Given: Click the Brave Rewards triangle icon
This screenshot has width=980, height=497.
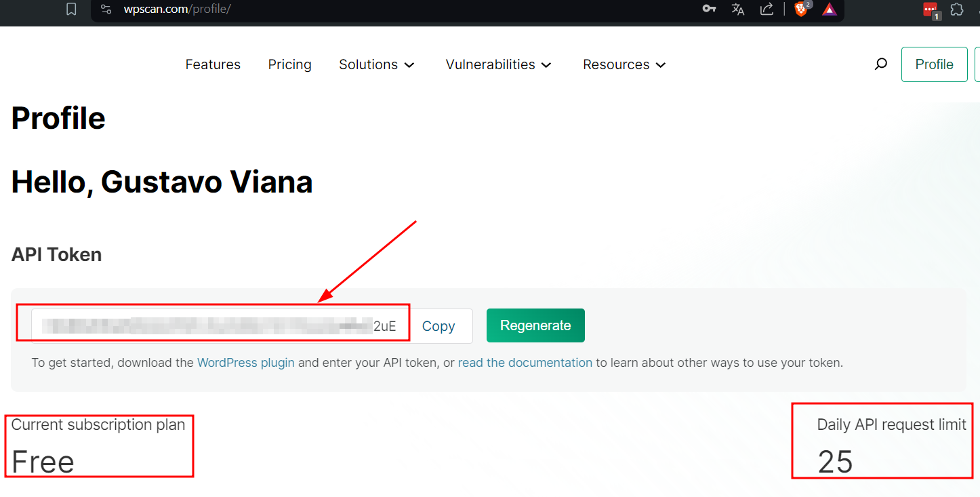Looking at the screenshot, I should coord(830,9).
